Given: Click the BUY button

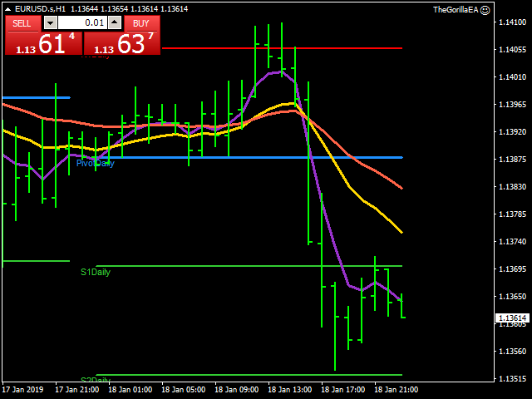Looking at the screenshot, I should click(141, 23).
